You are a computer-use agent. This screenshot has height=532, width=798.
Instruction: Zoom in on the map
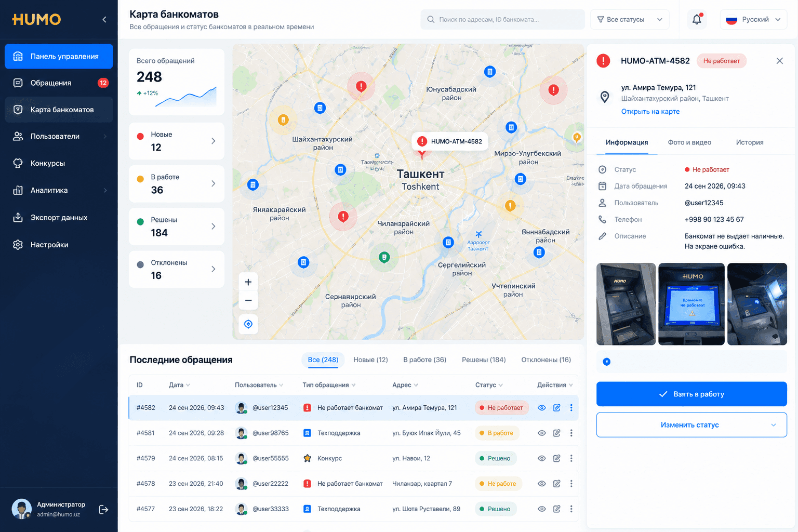pyautogui.click(x=248, y=282)
